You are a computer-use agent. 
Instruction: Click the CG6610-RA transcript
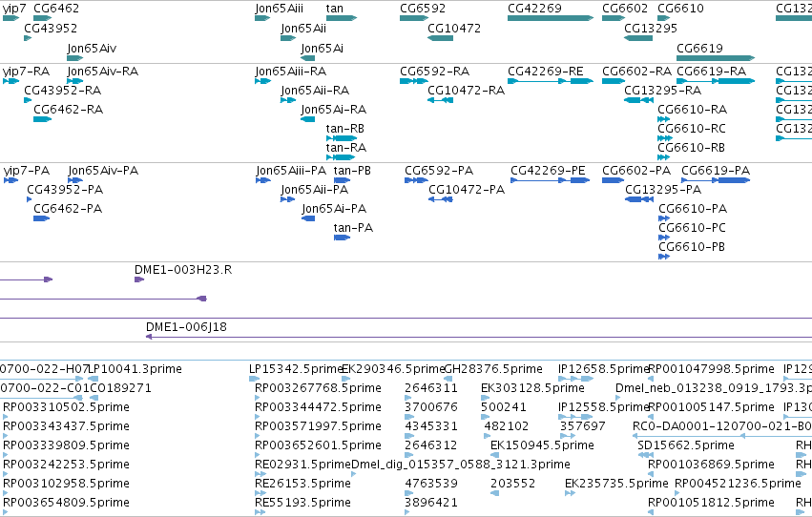[664, 119]
